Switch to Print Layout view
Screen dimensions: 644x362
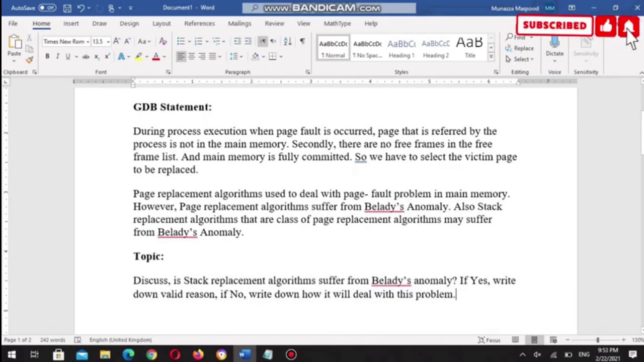click(534, 340)
